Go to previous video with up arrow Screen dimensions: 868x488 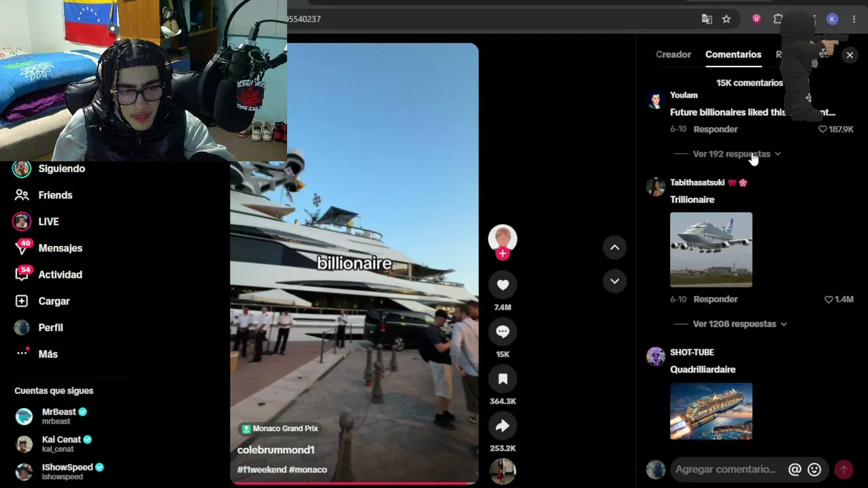point(614,247)
